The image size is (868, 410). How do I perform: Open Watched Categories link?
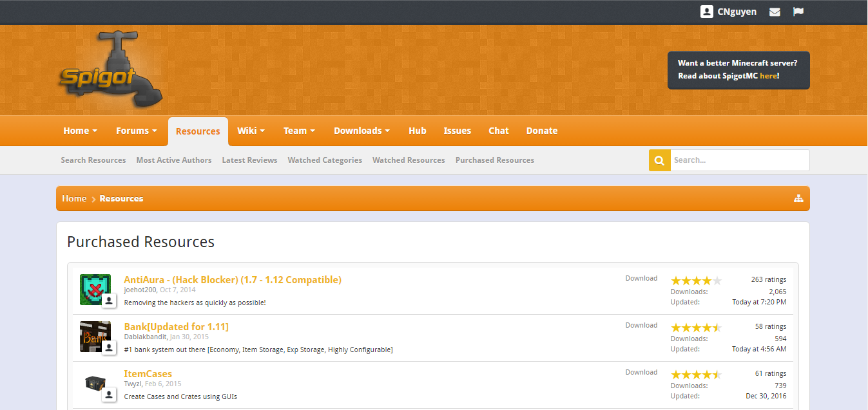point(325,160)
